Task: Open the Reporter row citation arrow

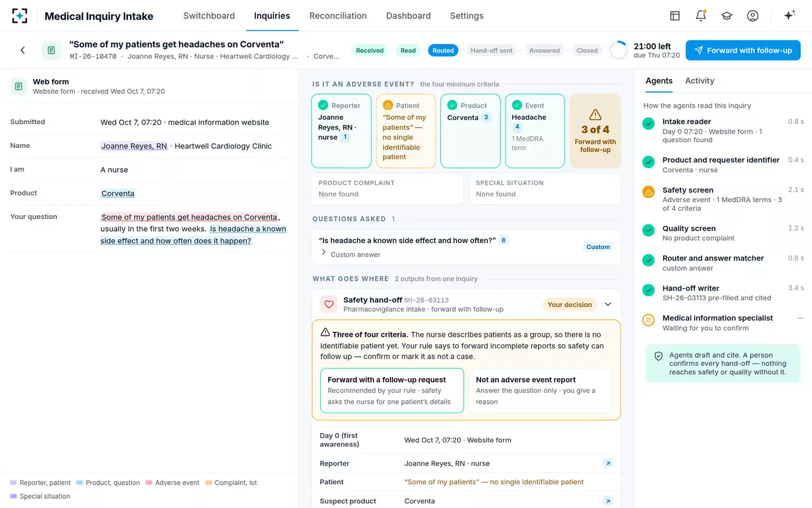Action: [608, 463]
